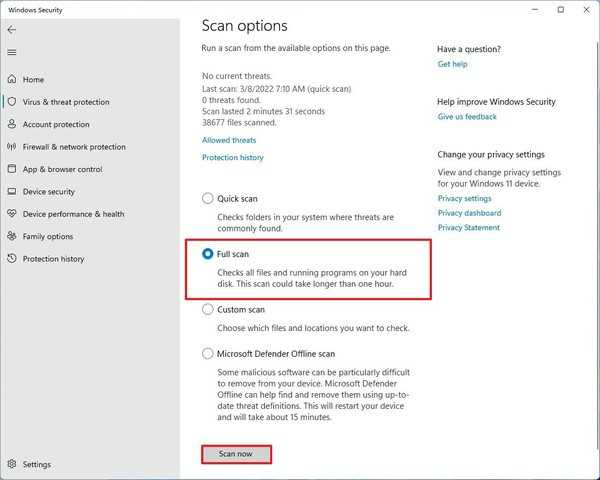Viewport: 600px width, 480px height.
Task: Click 'Change your privacy settings' heading
Action: click(x=491, y=155)
